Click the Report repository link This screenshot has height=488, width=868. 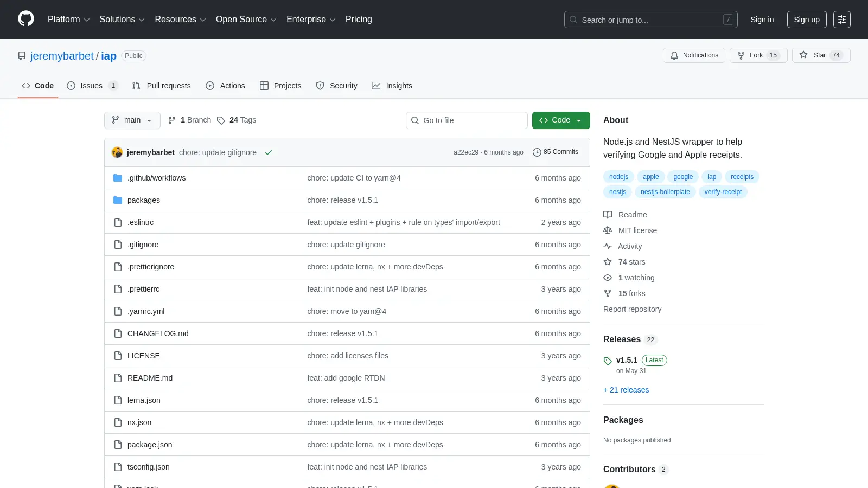click(632, 309)
